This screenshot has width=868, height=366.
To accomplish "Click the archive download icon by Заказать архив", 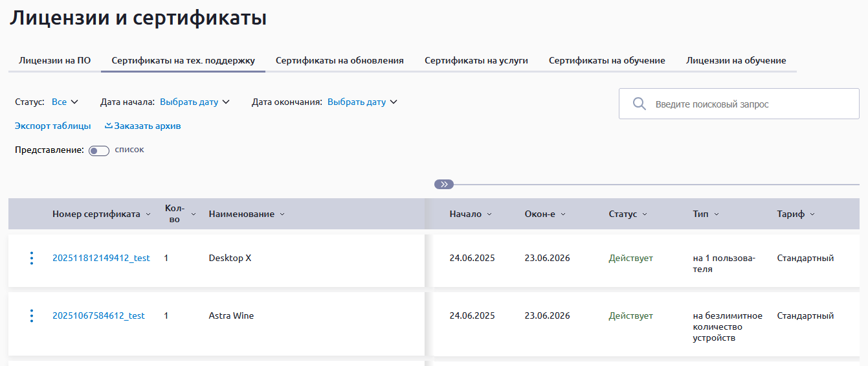I will tap(109, 126).
